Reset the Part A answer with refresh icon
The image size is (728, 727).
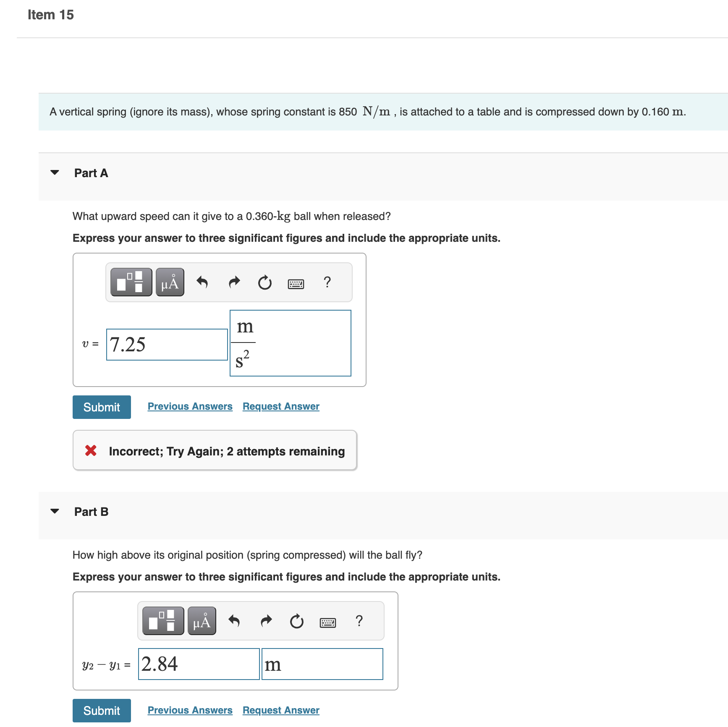264,282
